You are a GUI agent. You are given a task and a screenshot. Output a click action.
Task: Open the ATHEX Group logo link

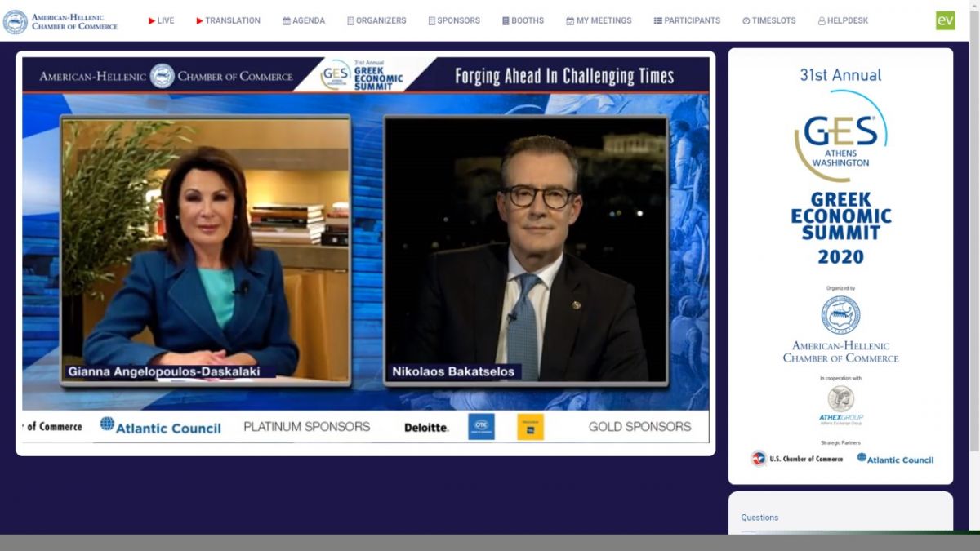tap(840, 405)
